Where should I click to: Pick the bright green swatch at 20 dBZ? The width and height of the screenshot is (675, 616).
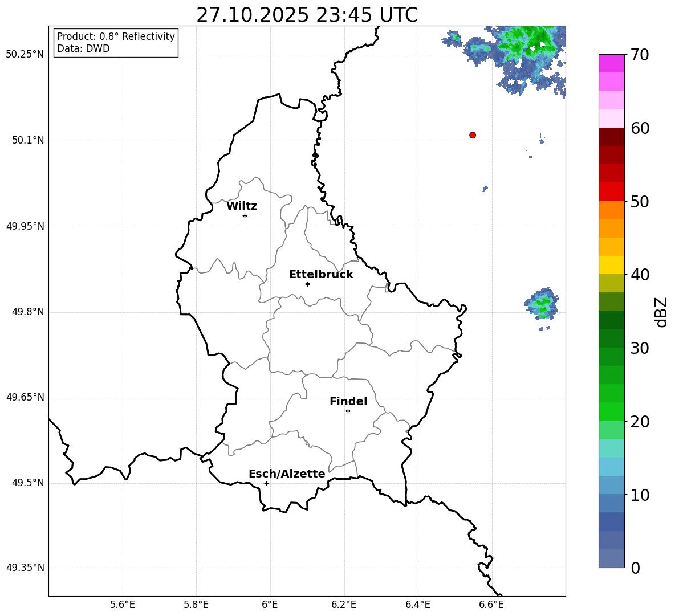click(x=611, y=411)
